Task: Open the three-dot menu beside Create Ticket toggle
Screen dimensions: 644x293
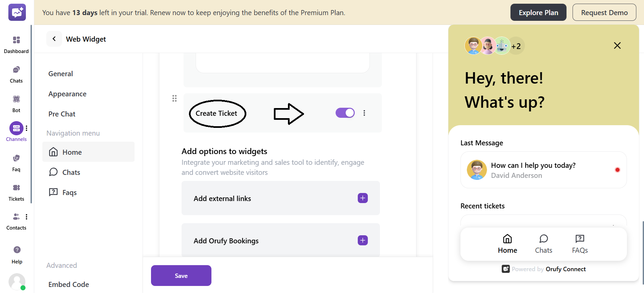Action: [x=364, y=113]
